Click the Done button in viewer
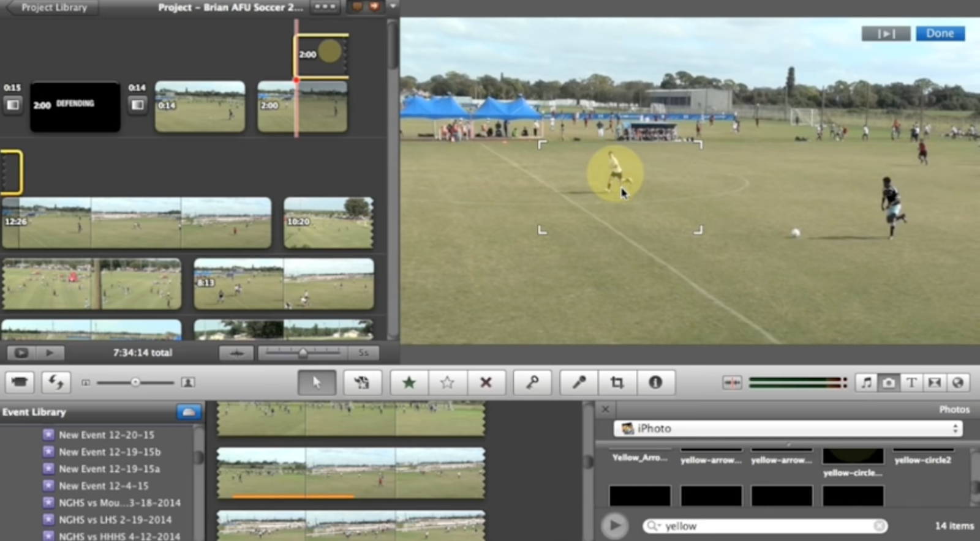The width and height of the screenshot is (980, 541). coord(940,34)
